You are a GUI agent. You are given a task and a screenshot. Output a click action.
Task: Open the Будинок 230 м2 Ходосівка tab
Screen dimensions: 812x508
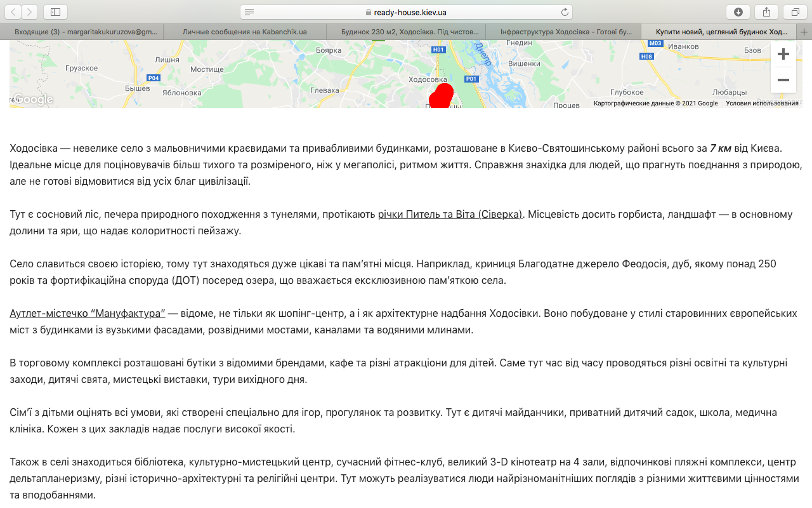(x=406, y=32)
